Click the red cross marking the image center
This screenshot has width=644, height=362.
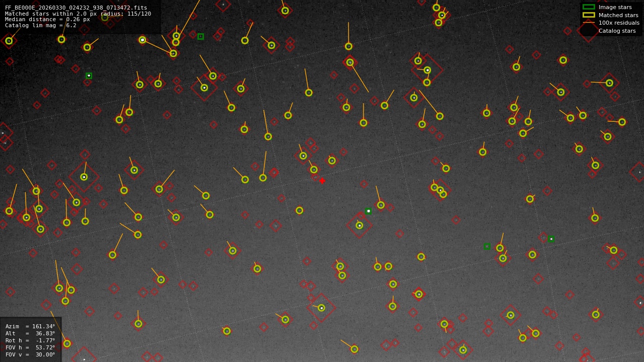pyautogui.click(x=322, y=181)
